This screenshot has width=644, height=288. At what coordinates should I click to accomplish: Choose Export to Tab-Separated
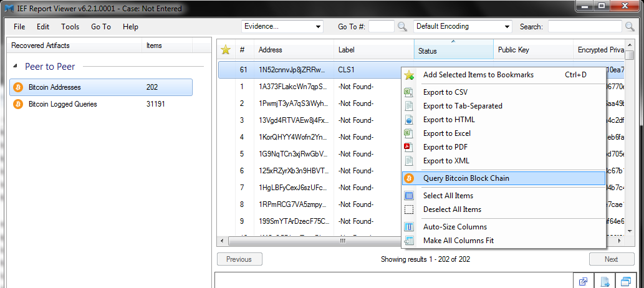504,106
